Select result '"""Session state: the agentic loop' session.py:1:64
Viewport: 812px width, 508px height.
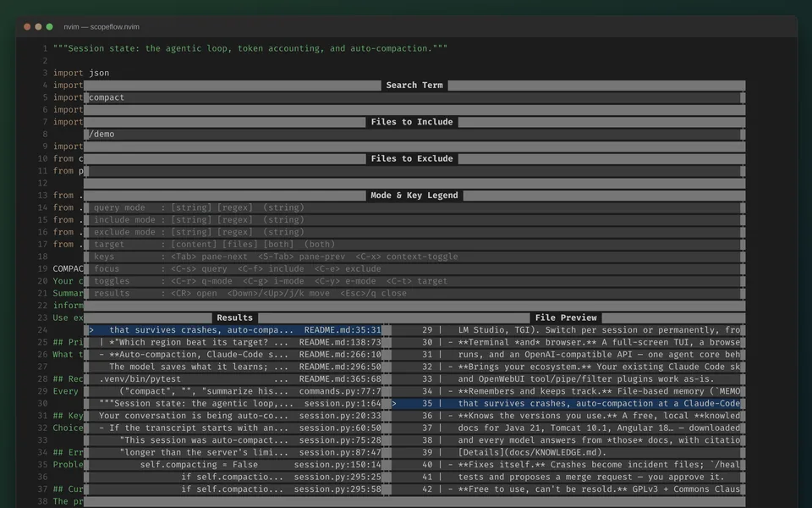[235, 404]
